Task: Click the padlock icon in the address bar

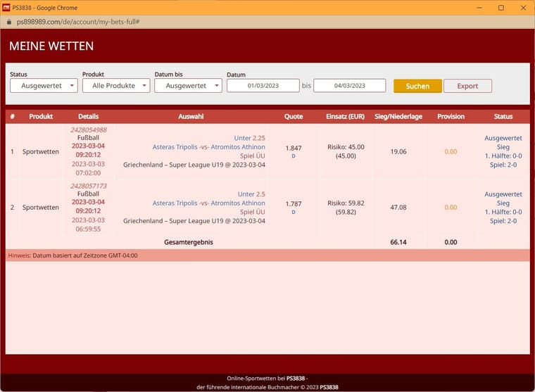Action: (x=8, y=22)
